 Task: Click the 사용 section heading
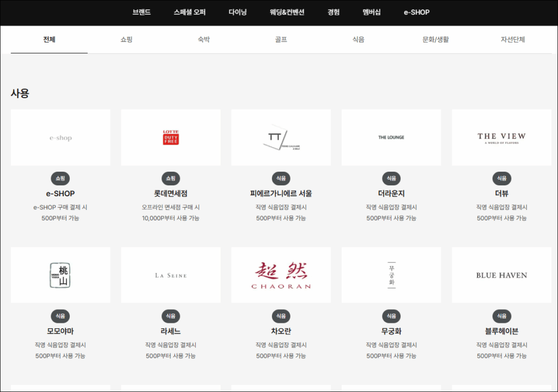point(20,93)
